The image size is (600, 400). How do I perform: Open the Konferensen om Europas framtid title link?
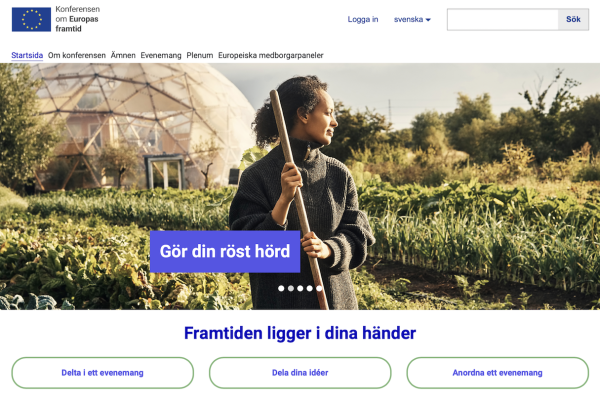(x=78, y=19)
